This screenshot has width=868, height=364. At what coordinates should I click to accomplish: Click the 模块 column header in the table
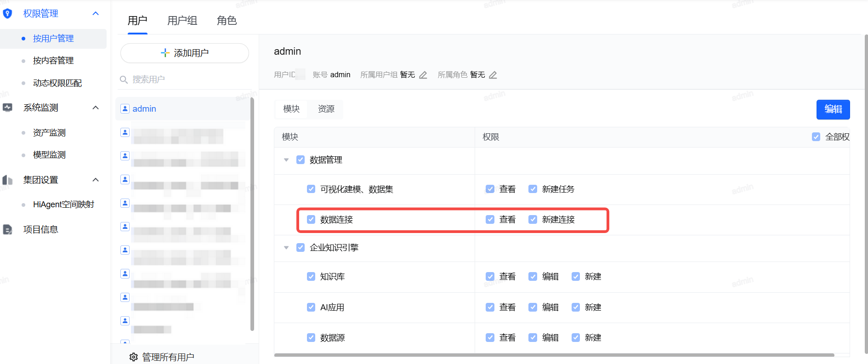click(x=290, y=137)
